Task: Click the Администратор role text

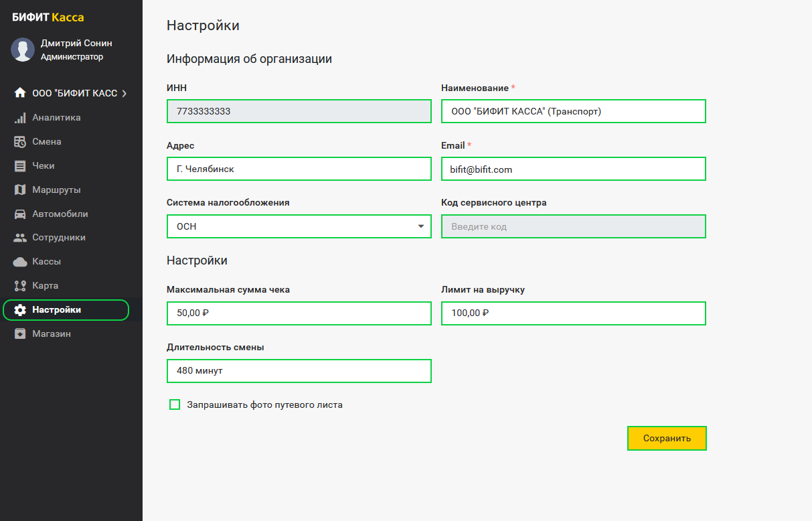Action: click(x=72, y=57)
